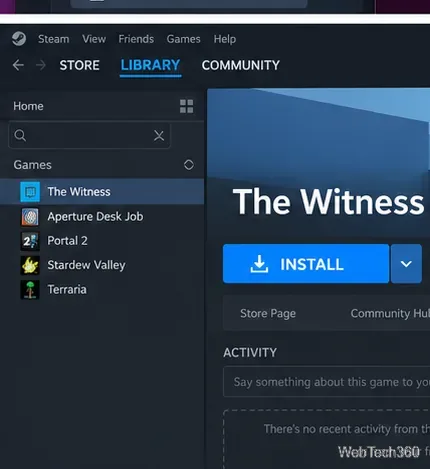Screen dimensions: 430x469
Task: Open the Store Page link
Action: [268, 313]
